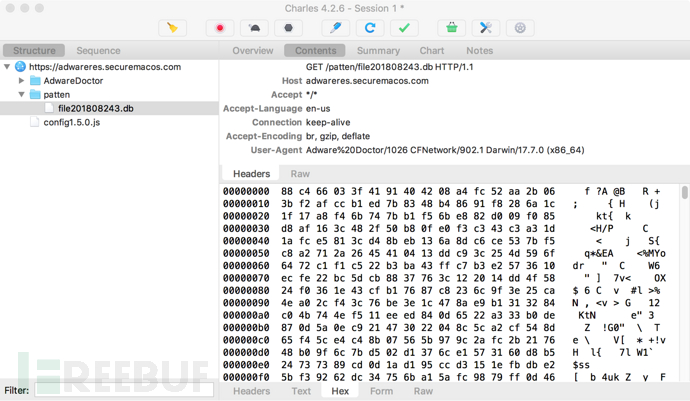This screenshot has height=401, width=690.
Task: Open the Notes tab
Action: [479, 51]
